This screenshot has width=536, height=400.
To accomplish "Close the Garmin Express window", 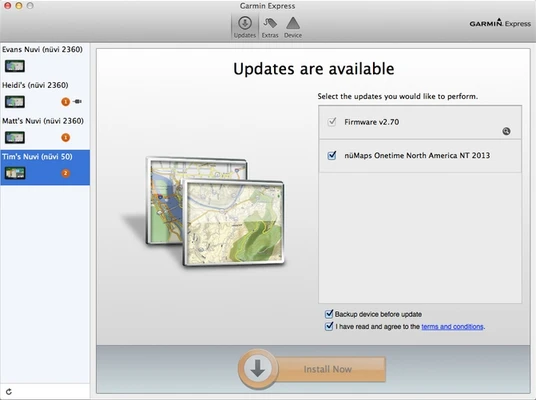I will pos(8,5).
